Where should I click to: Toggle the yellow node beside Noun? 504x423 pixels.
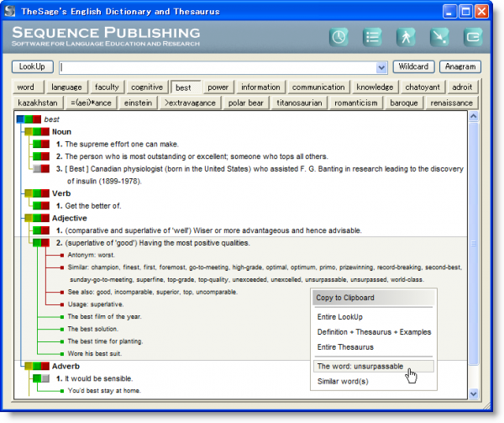(29, 131)
